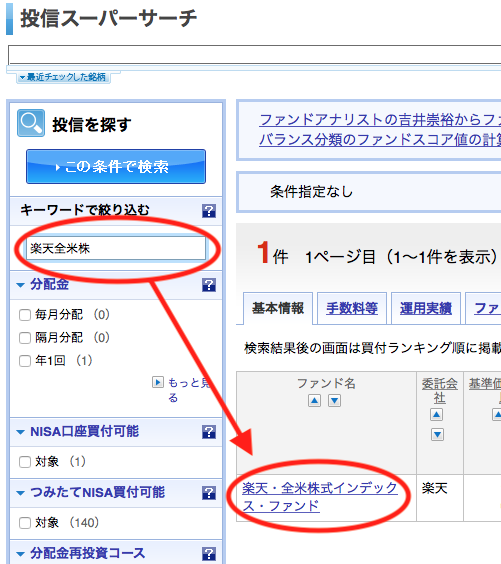The width and height of the screenshot is (501, 564).
Task: Select the 基本情報 tab
Action: (278, 308)
